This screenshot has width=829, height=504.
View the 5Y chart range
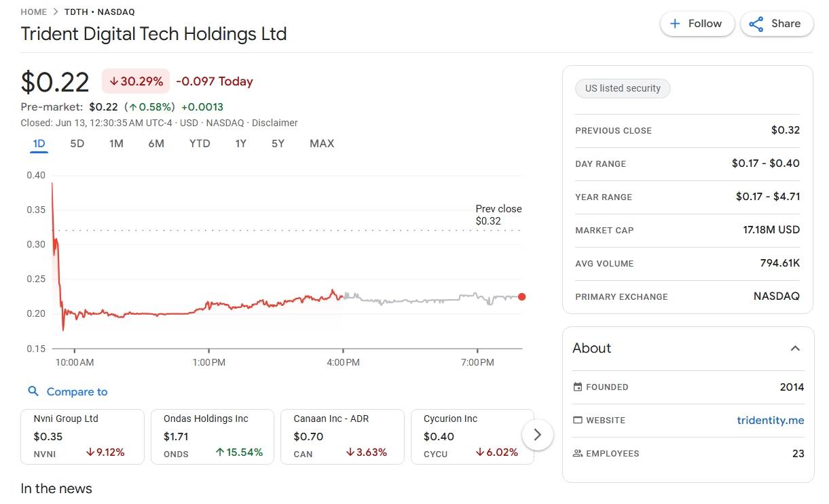click(278, 144)
